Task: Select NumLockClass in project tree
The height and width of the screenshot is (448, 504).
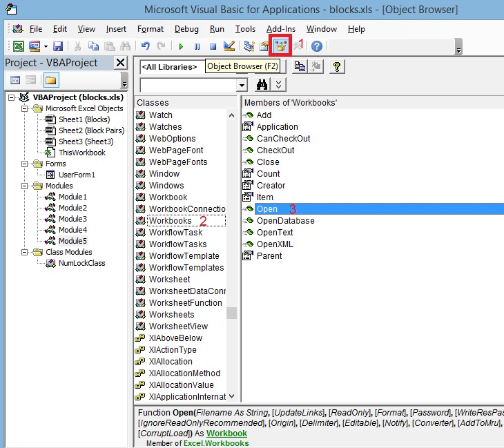Action: (x=82, y=263)
